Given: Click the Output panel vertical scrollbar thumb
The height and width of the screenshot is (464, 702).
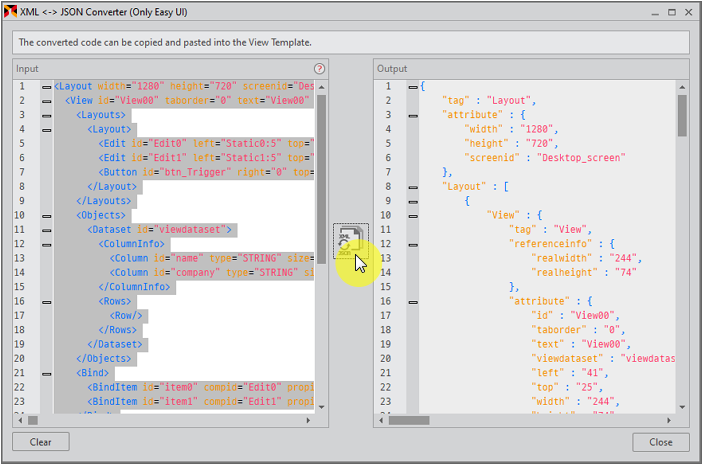Looking at the screenshot, I should pos(682,115).
